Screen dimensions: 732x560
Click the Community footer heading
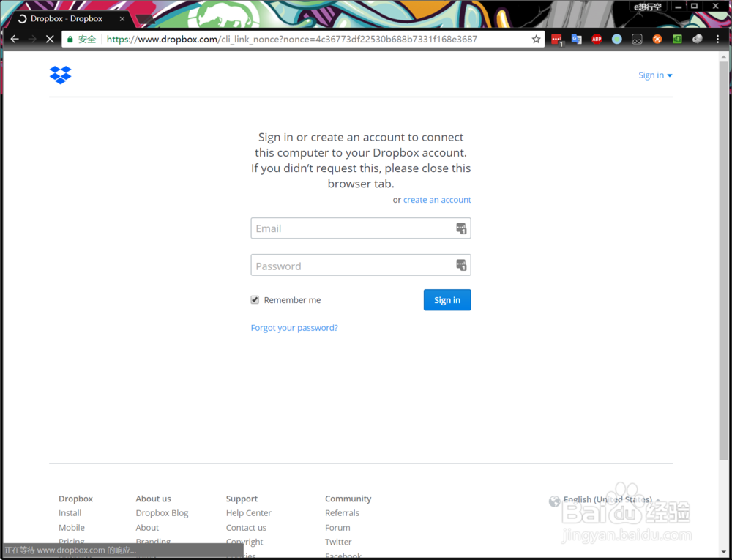(348, 499)
